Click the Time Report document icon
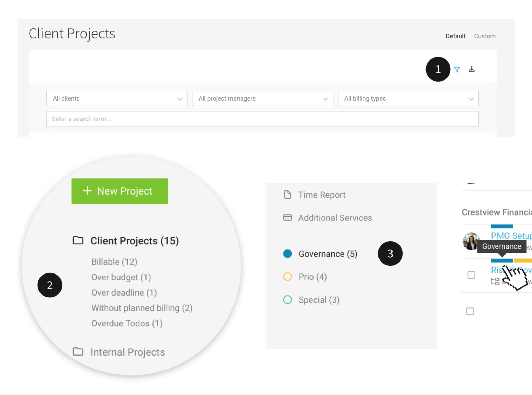This screenshot has width=532, height=395. (287, 195)
